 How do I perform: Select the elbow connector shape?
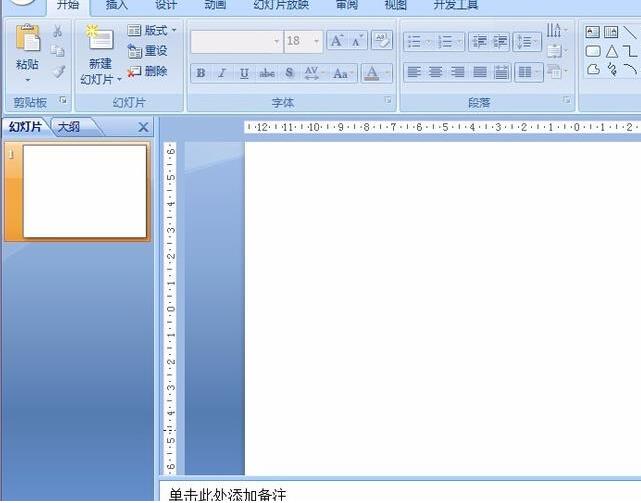(630, 51)
